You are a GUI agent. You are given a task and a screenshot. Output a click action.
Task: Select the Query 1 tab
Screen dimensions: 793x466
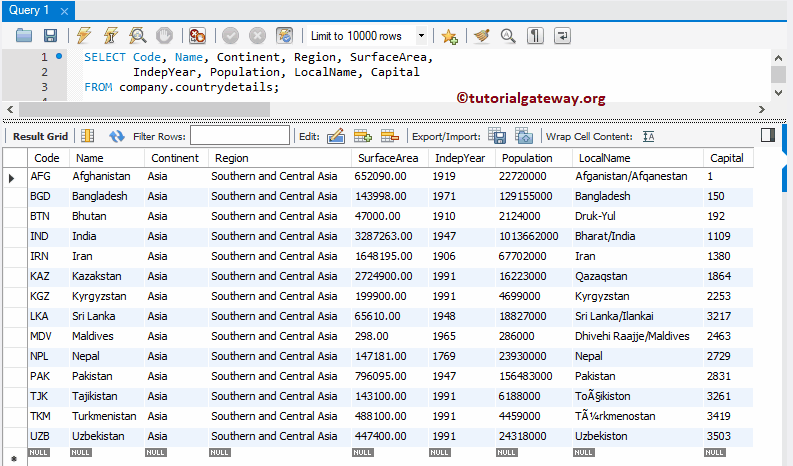point(30,10)
